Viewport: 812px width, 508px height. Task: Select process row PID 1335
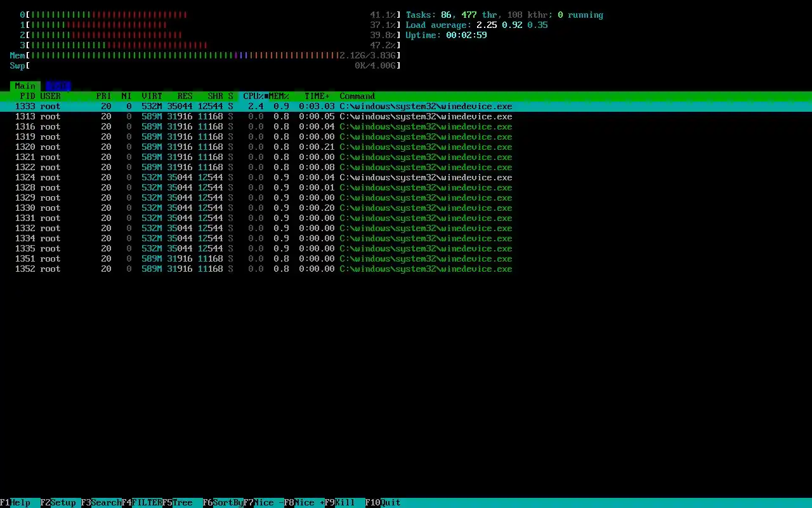406,248
